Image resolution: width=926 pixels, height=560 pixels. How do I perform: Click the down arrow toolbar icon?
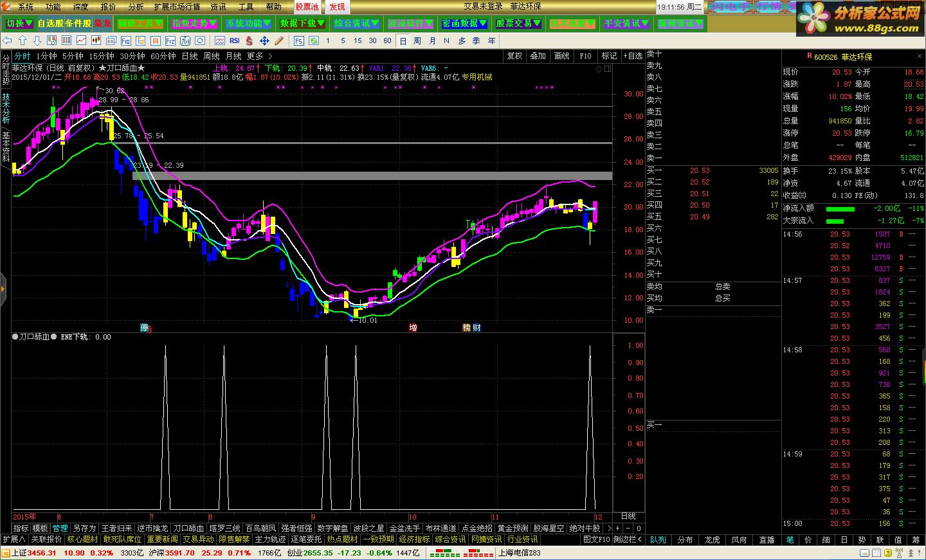[x=37, y=41]
